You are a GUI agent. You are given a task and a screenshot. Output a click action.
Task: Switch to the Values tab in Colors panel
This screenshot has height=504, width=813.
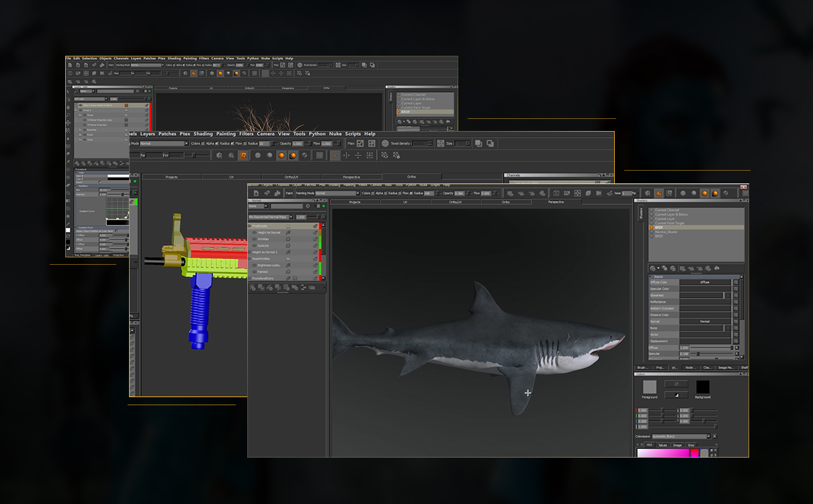click(x=662, y=445)
